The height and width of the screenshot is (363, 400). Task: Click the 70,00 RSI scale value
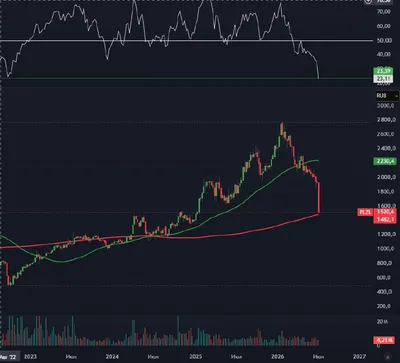pyautogui.click(x=384, y=12)
